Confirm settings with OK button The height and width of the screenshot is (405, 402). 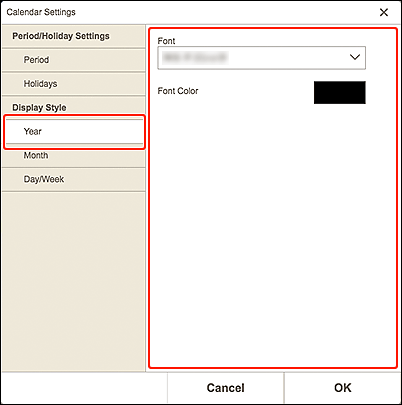tap(343, 388)
